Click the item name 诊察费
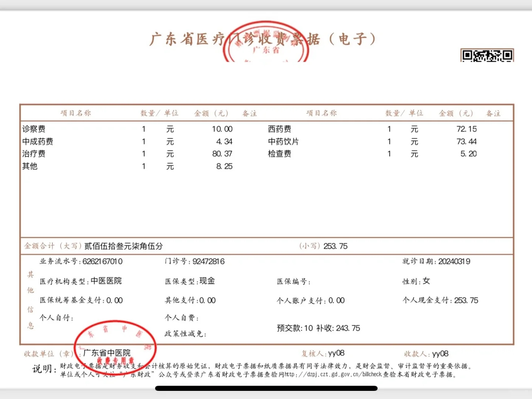532x399 pixels. coord(34,129)
